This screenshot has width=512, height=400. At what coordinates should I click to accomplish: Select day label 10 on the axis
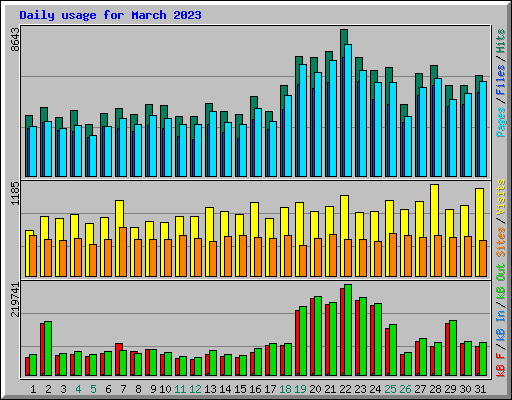[x=165, y=389]
